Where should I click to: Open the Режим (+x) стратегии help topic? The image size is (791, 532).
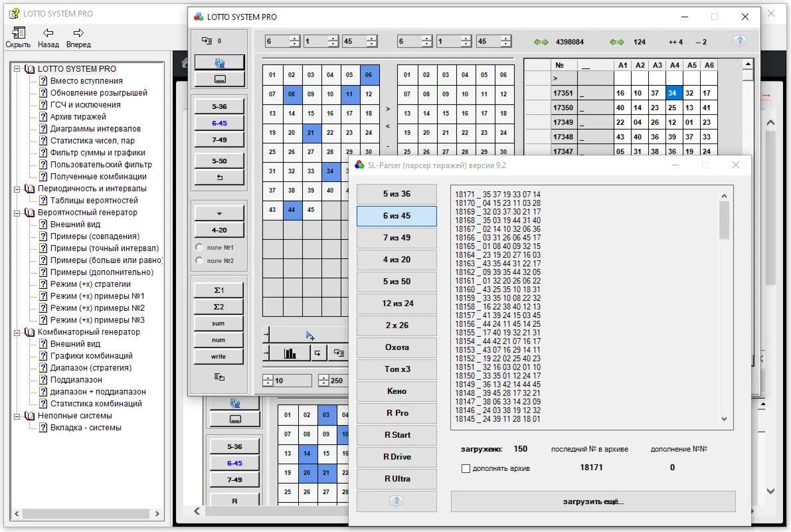[x=90, y=284]
